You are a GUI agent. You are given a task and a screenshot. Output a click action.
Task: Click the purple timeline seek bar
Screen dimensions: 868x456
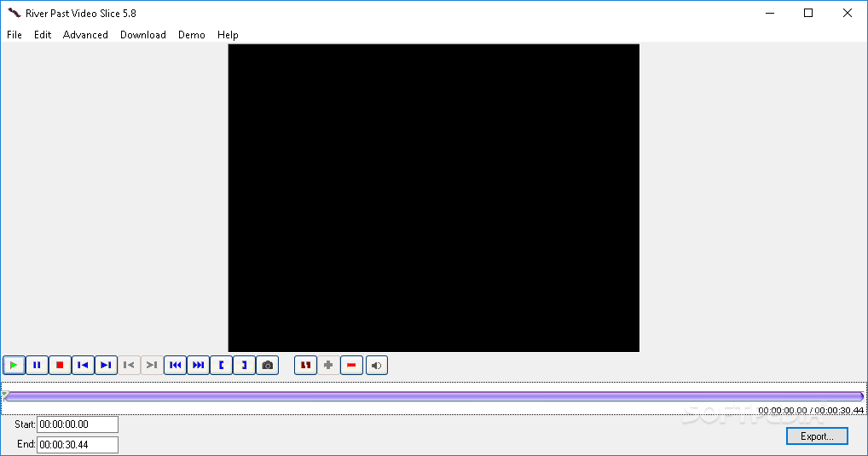tap(434, 396)
